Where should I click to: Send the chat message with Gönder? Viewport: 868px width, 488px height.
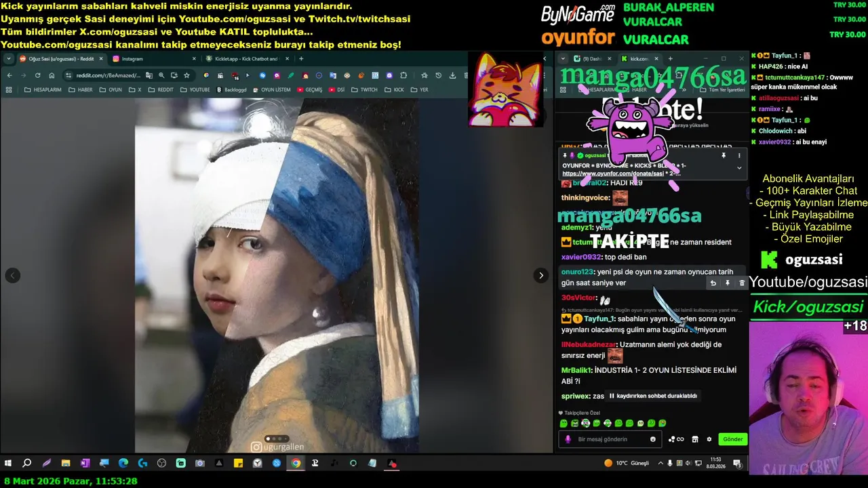[x=732, y=439]
